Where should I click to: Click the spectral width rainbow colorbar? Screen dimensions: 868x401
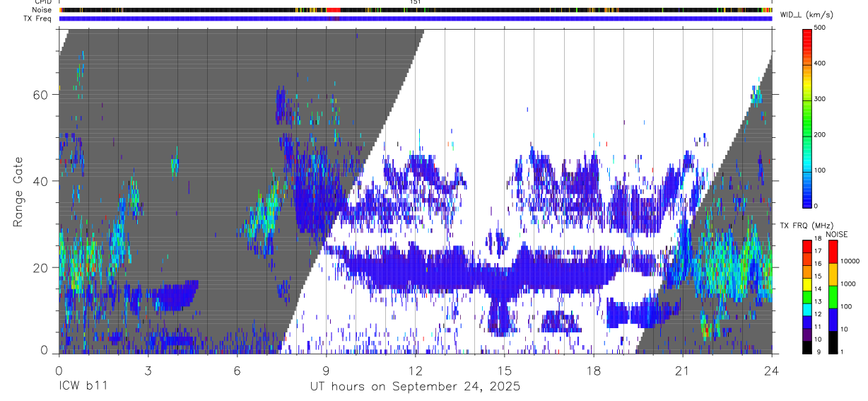[808, 117]
